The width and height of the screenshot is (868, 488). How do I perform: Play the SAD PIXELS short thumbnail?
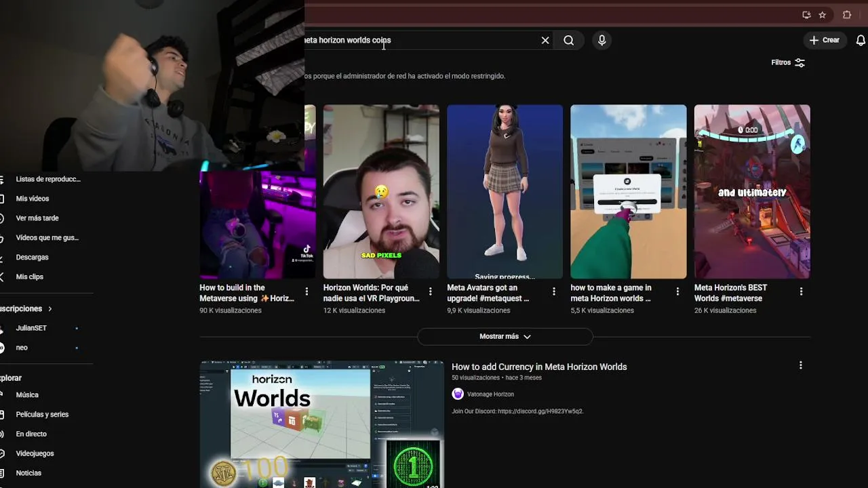point(381,191)
